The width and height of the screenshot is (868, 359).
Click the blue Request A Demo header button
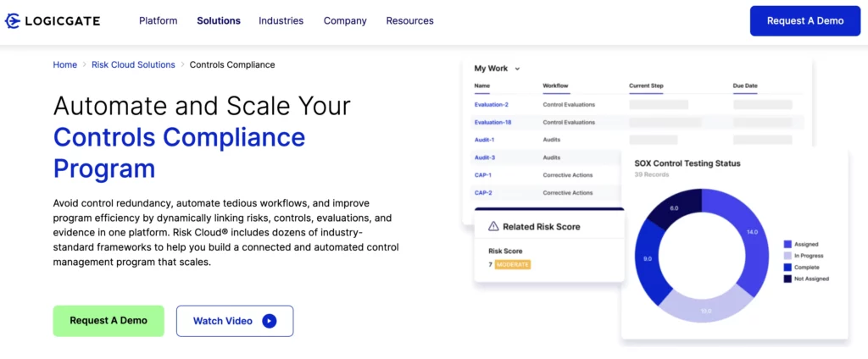(x=805, y=21)
